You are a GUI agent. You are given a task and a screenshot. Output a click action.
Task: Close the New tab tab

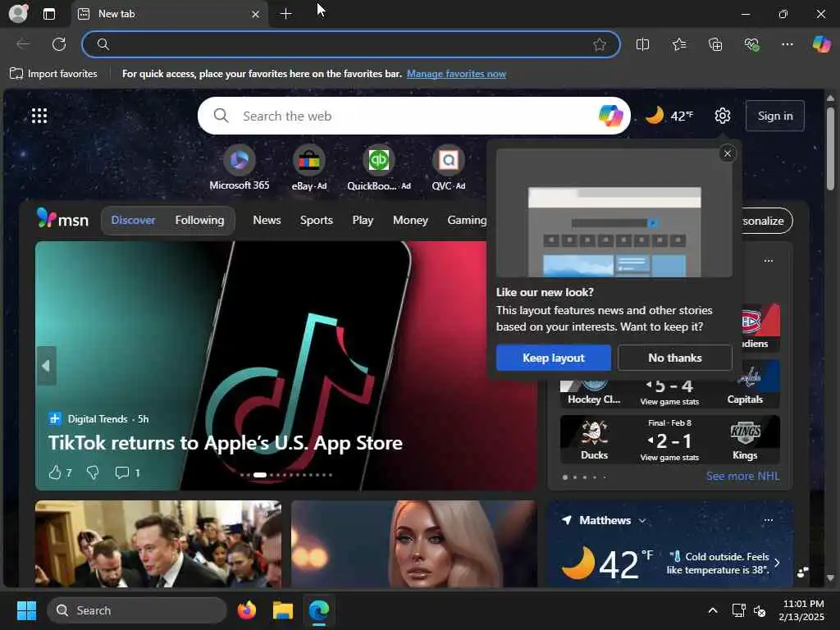pos(256,15)
